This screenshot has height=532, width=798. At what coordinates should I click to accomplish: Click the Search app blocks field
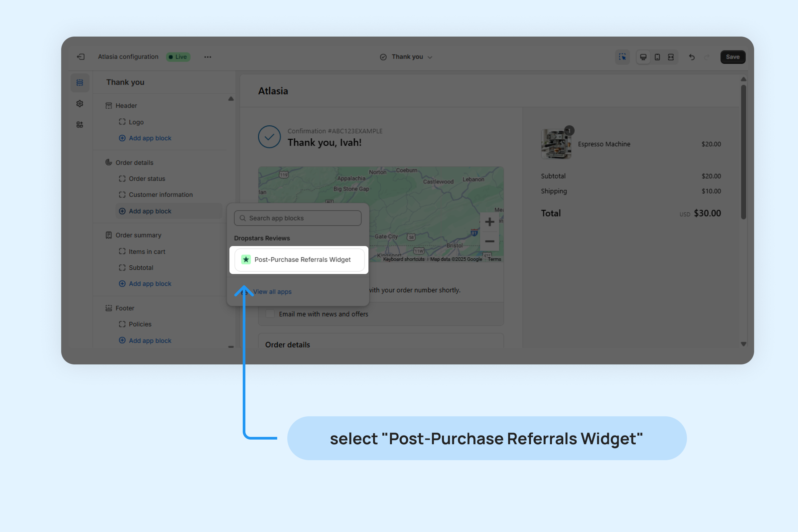pos(298,218)
